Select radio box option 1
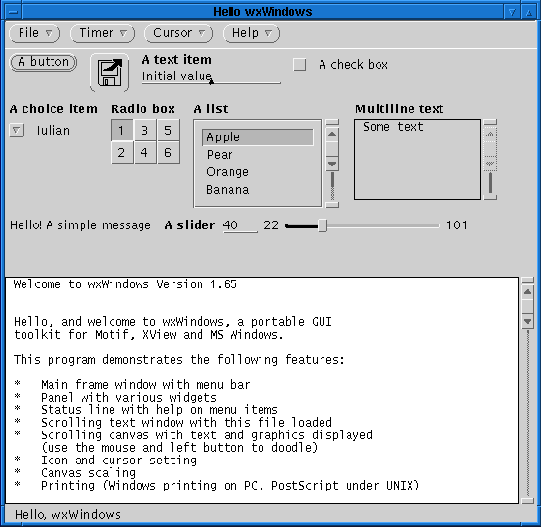The height and width of the screenshot is (529, 541). [121, 130]
